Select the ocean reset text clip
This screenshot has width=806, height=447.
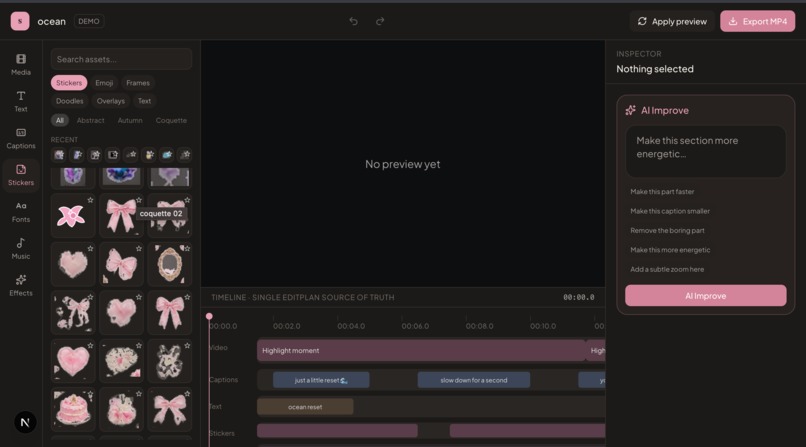(305, 407)
